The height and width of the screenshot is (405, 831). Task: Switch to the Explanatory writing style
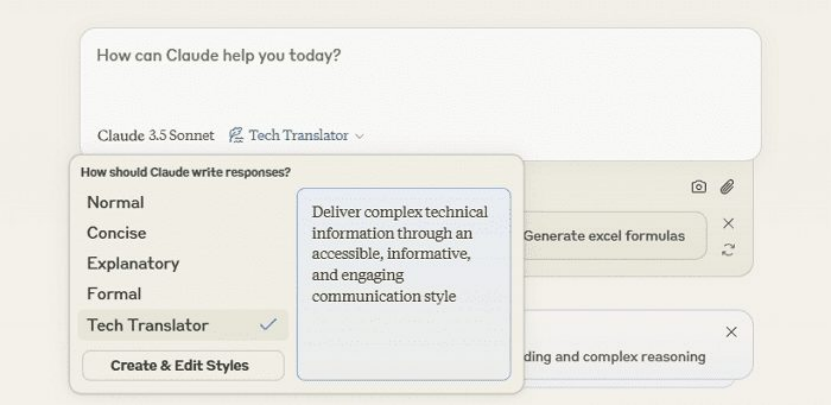point(133,264)
